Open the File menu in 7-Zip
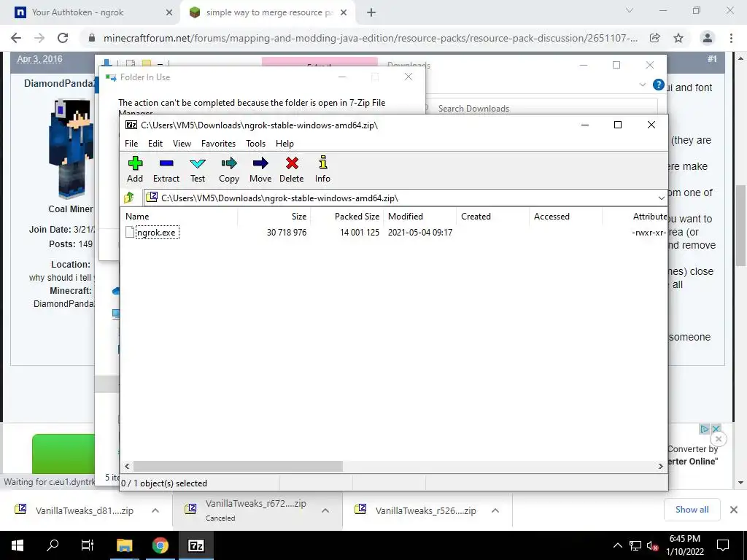 [x=131, y=144]
